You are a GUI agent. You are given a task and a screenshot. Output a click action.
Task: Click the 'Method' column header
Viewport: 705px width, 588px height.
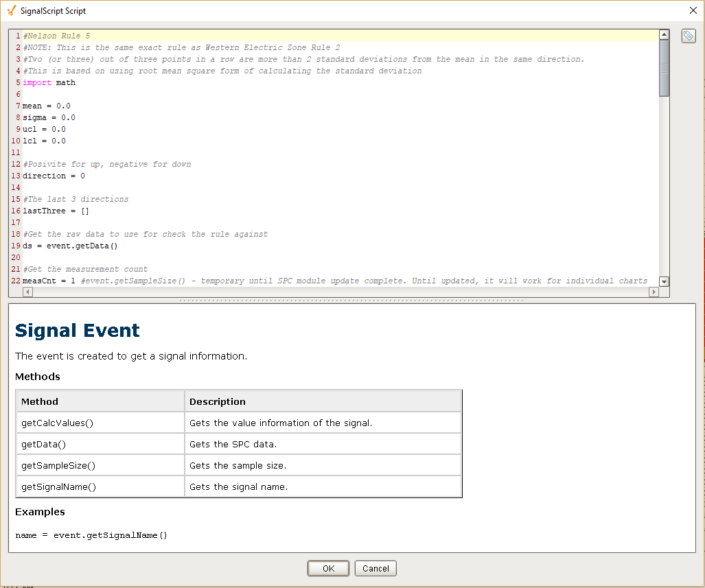point(40,401)
